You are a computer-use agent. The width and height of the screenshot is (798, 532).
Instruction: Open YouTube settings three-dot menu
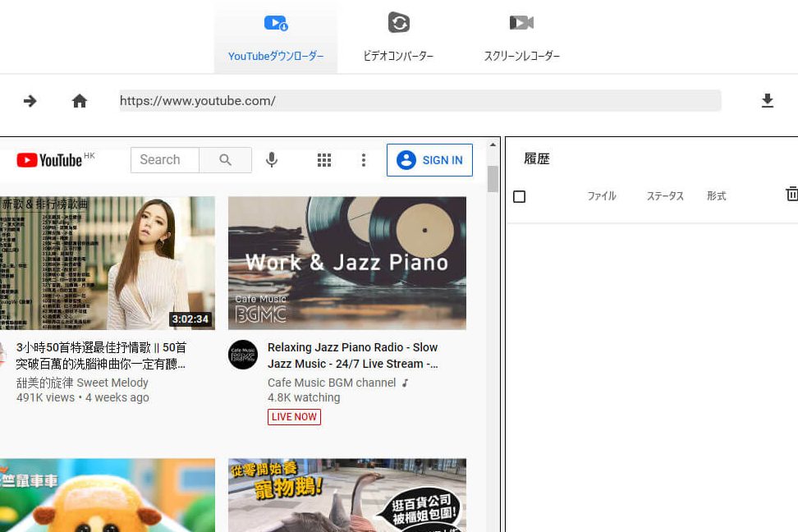coord(364,160)
